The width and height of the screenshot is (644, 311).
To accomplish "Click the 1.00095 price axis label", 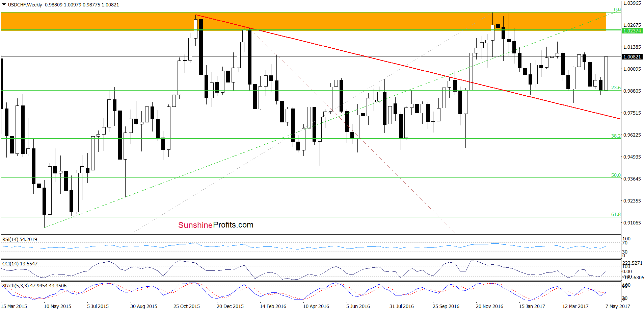I will (x=632, y=69).
